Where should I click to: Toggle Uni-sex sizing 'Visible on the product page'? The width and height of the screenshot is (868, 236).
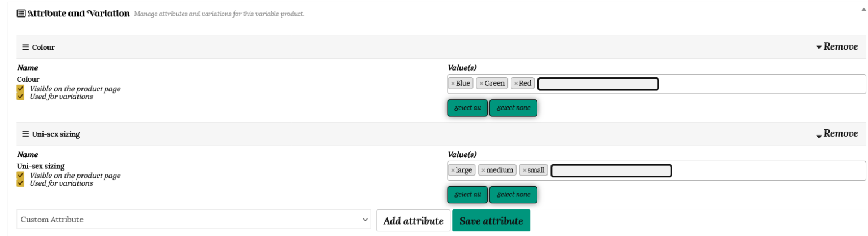coord(21,176)
